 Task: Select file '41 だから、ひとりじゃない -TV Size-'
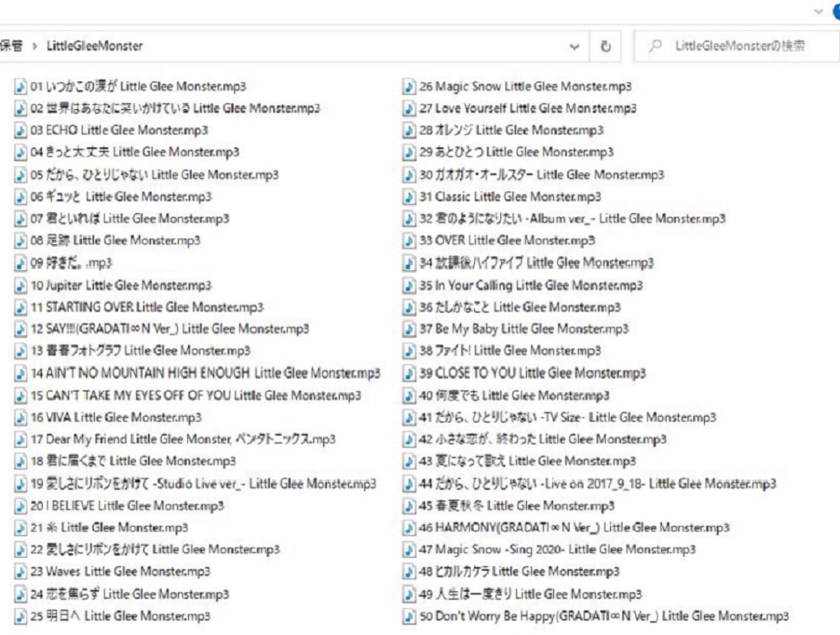click(559, 417)
